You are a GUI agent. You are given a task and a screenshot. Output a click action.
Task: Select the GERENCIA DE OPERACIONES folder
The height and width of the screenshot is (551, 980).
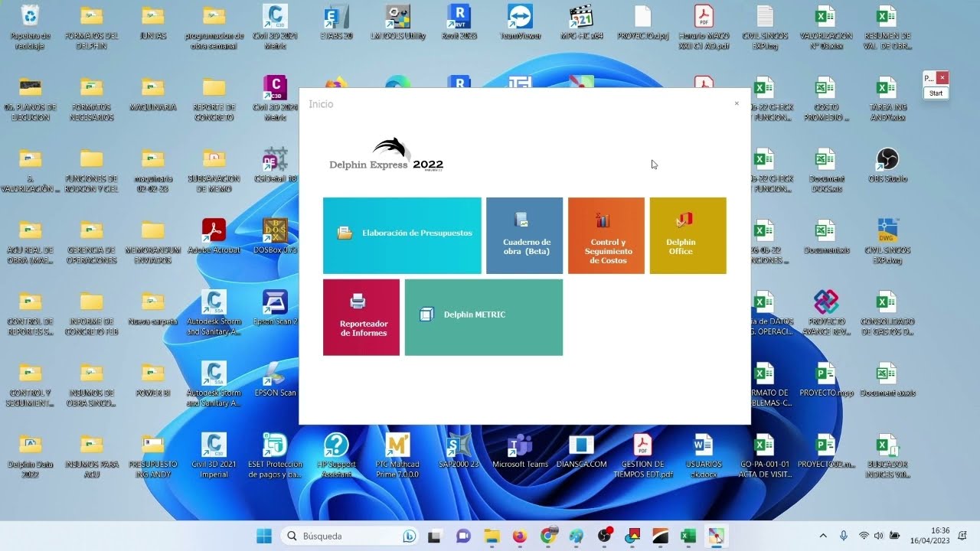pos(92,240)
